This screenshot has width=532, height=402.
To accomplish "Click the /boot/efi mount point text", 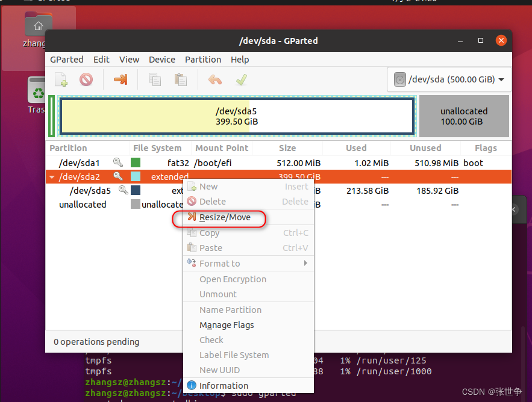I will click(213, 163).
